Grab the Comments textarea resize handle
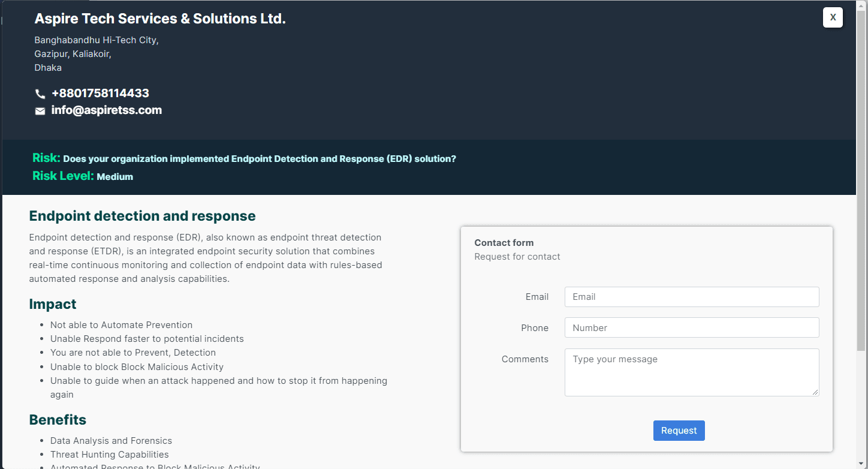The image size is (868, 469). (x=815, y=392)
